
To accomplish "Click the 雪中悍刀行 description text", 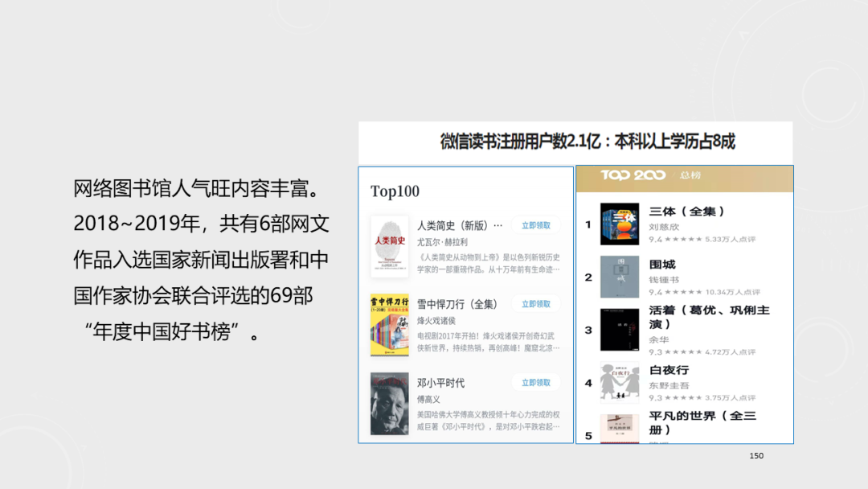I will 489,342.
